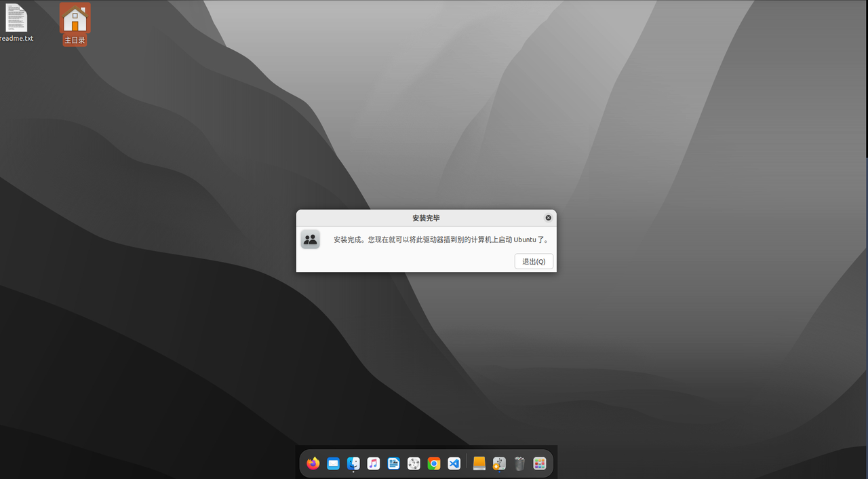The height and width of the screenshot is (479, 868).
Task: Click the 主目录 label under the home icon
Action: 75,41
